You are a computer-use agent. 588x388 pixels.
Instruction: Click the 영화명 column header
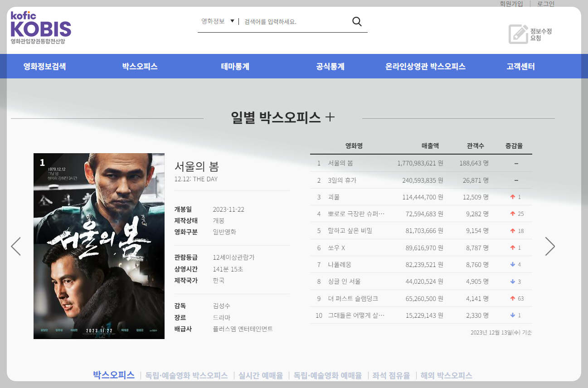[354, 146]
